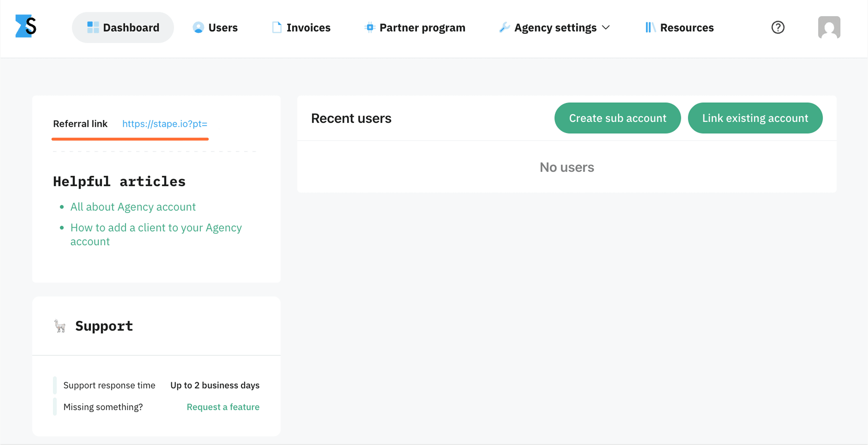Image resolution: width=868 pixels, height=445 pixels.
Task: Open the profile avatar menu
Action: (829, 27)
